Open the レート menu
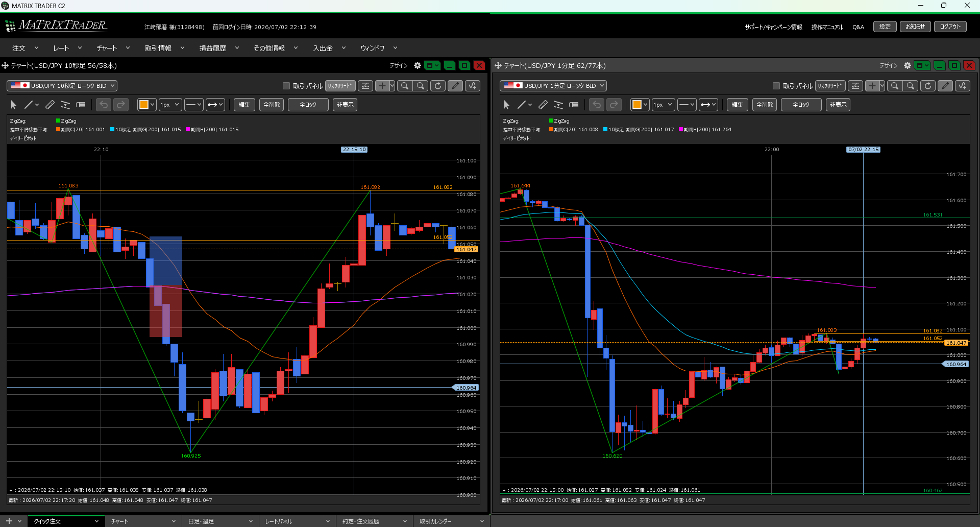Viewport: 980px width, 527px height. click(67, 48)
